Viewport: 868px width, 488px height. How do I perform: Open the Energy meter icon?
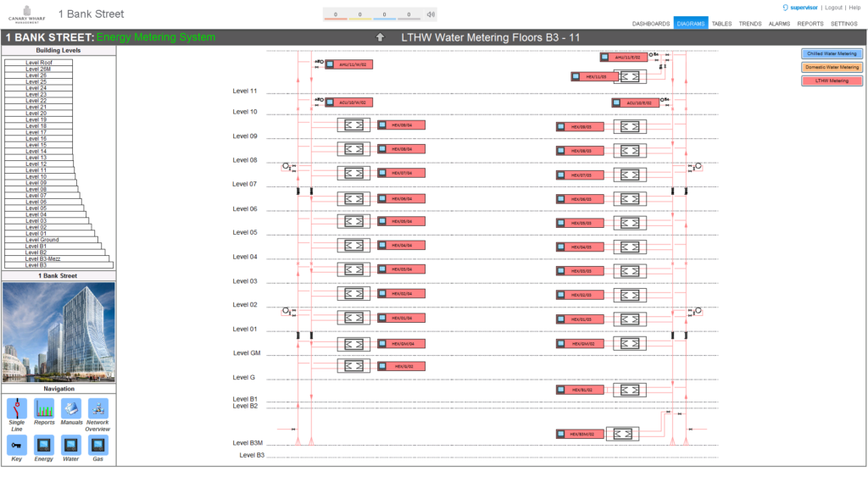pos(44,445)
